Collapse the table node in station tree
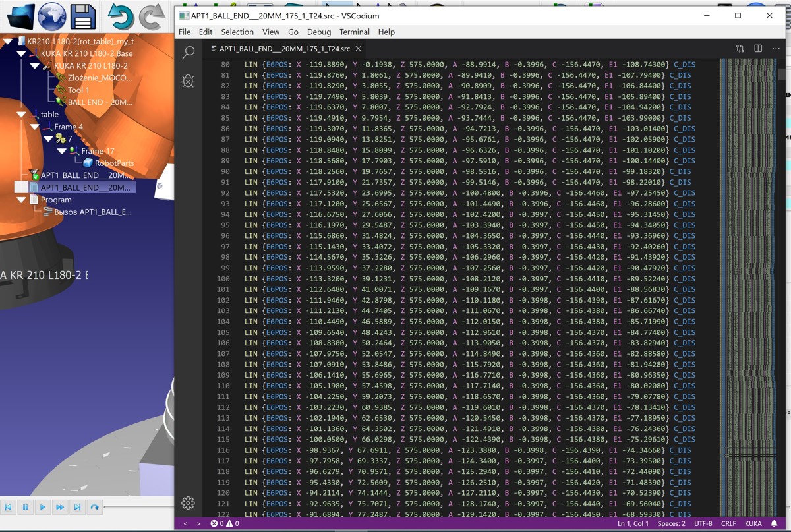The image size is (791, 532). click(22, 115)
